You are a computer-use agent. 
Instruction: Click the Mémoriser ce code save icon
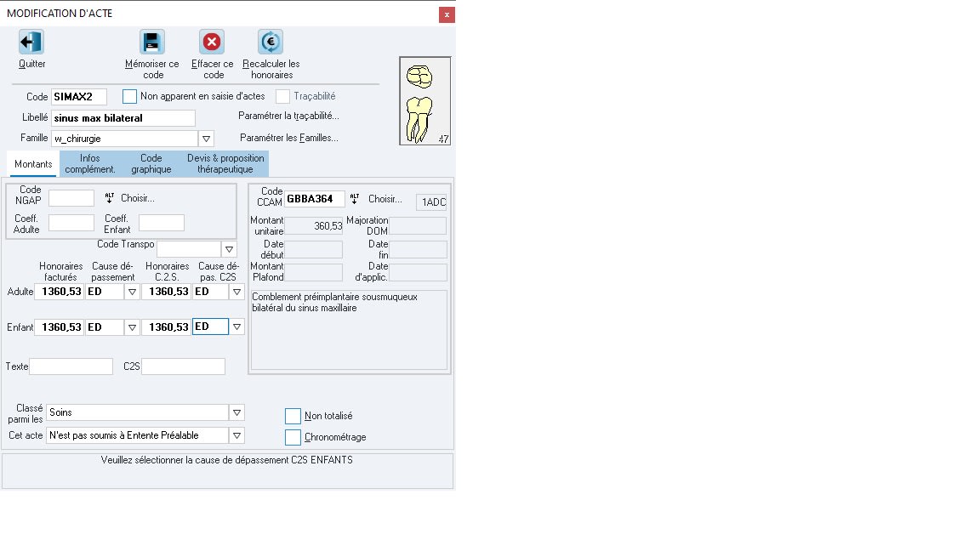pos(151,43)
